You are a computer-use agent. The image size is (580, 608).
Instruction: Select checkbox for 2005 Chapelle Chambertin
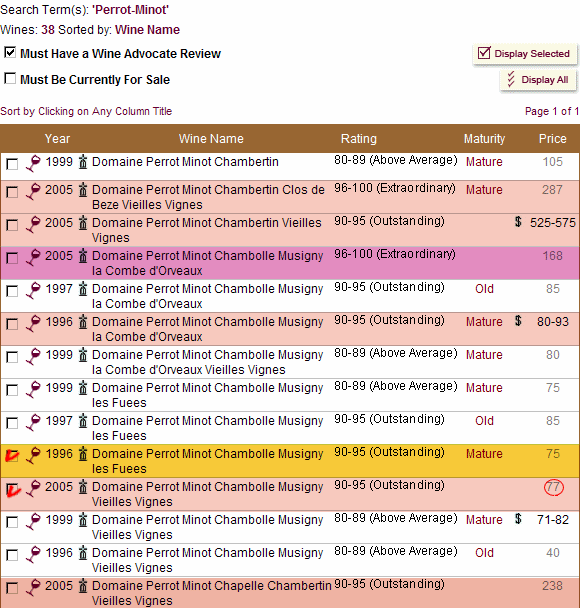pos(12,587)
